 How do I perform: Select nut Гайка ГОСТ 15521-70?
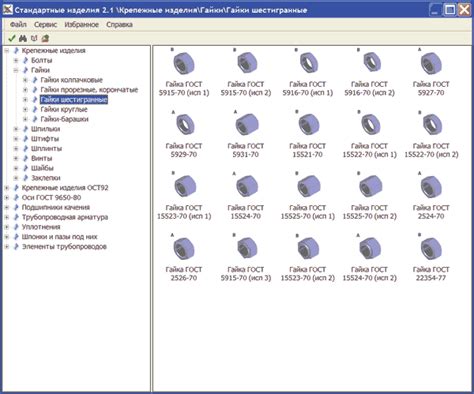(308, 134)
